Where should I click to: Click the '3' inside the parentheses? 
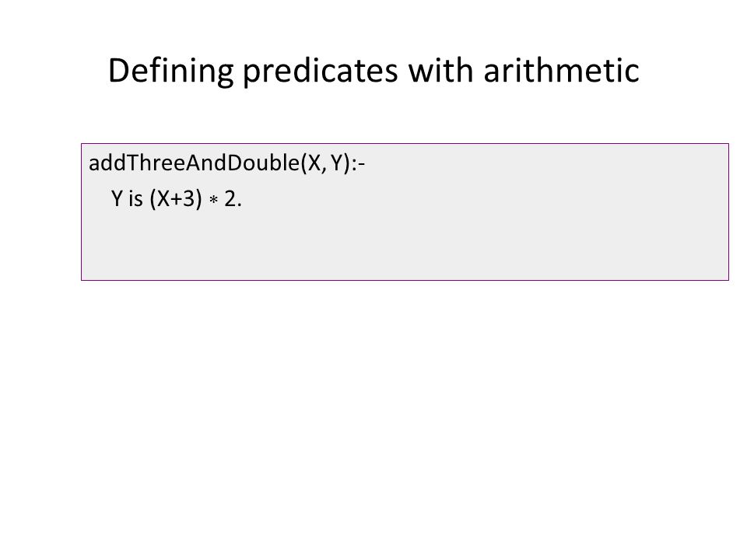[190, 198]
